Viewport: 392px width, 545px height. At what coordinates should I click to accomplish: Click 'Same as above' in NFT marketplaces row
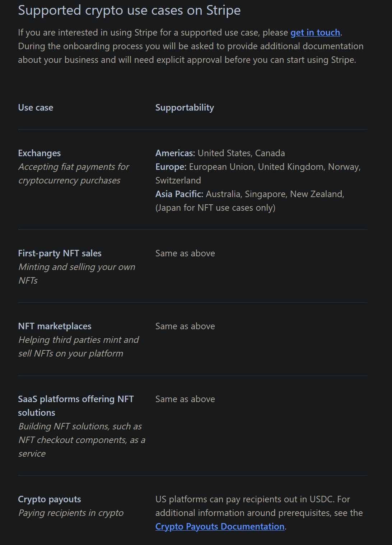pyautogui.click(x=185, y=326)
